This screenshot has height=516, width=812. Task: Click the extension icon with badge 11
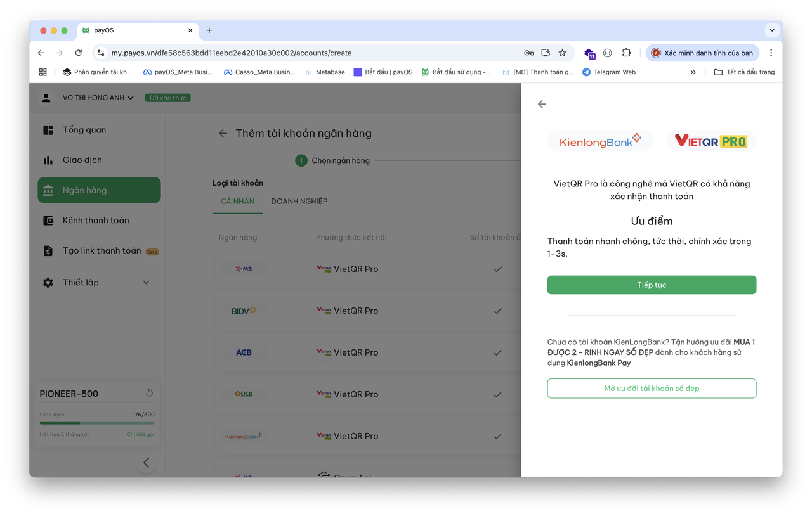(589, 53)
